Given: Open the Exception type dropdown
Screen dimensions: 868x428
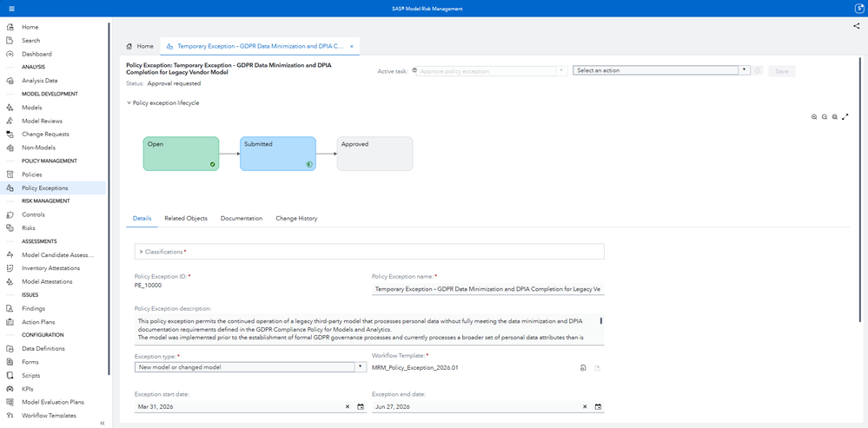Looking at the screenshot, I should point(250,367).
